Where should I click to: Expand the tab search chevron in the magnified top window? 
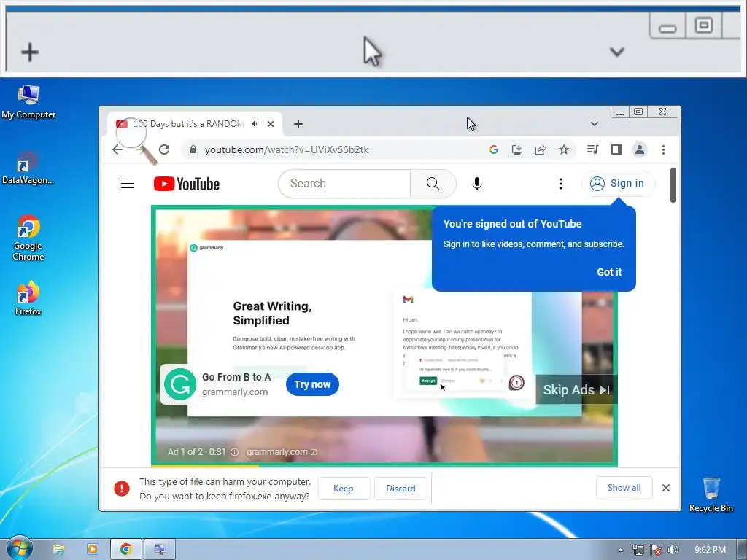(617, 52)
